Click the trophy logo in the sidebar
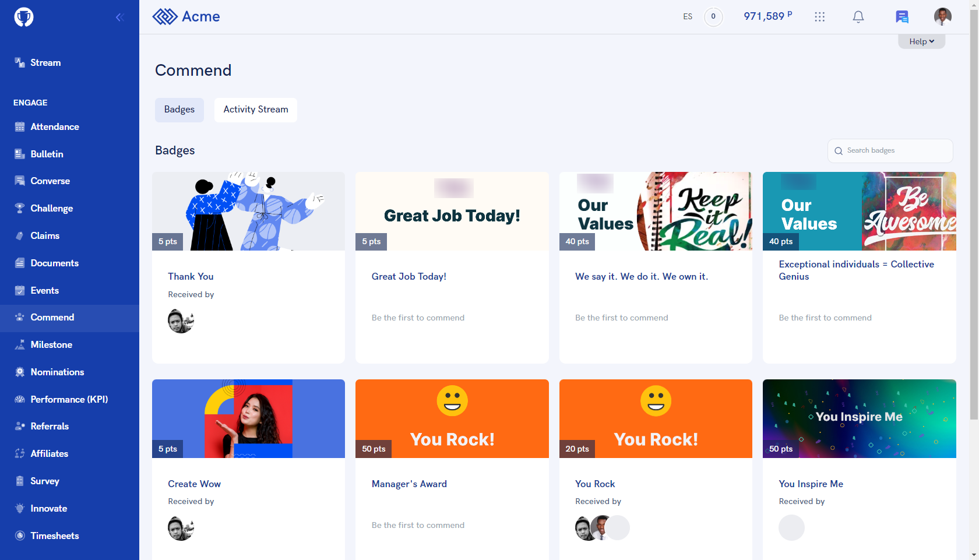This screenshot has width=979, height=560. point(24,17)
